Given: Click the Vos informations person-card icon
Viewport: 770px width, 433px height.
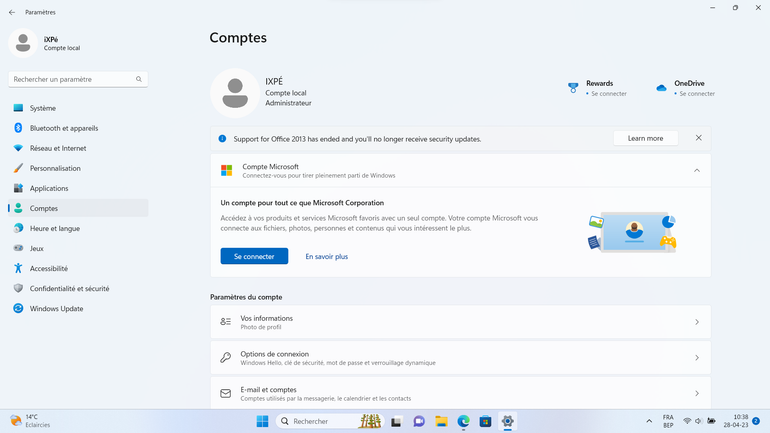Looking at the screenshot, I should [x=225, y=322].
